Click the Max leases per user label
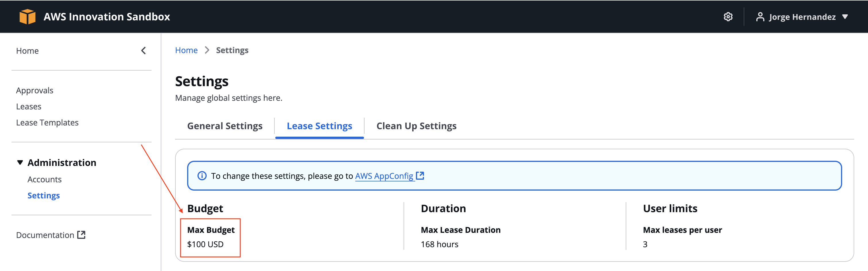Viewport: 868px width, 271px height. point(682,230)
